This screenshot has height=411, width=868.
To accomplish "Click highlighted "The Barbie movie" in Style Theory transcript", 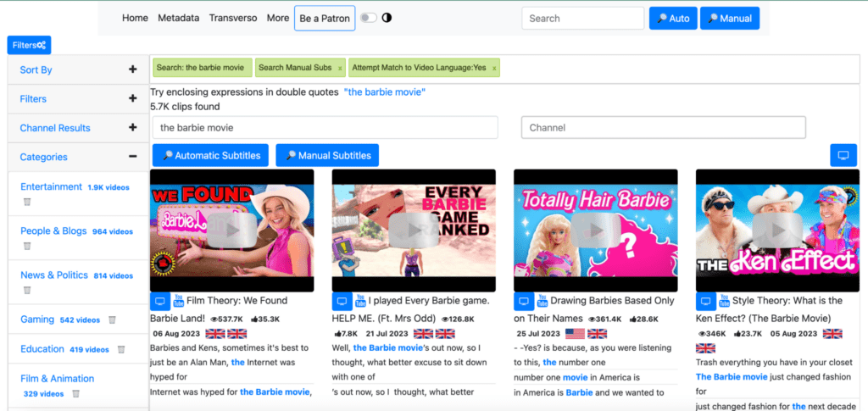I will point(732,377).
